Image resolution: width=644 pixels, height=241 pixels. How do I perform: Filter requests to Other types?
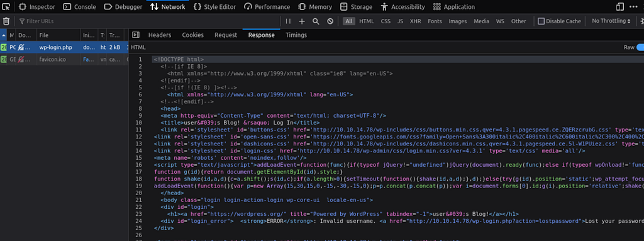[x=518, y=21]
